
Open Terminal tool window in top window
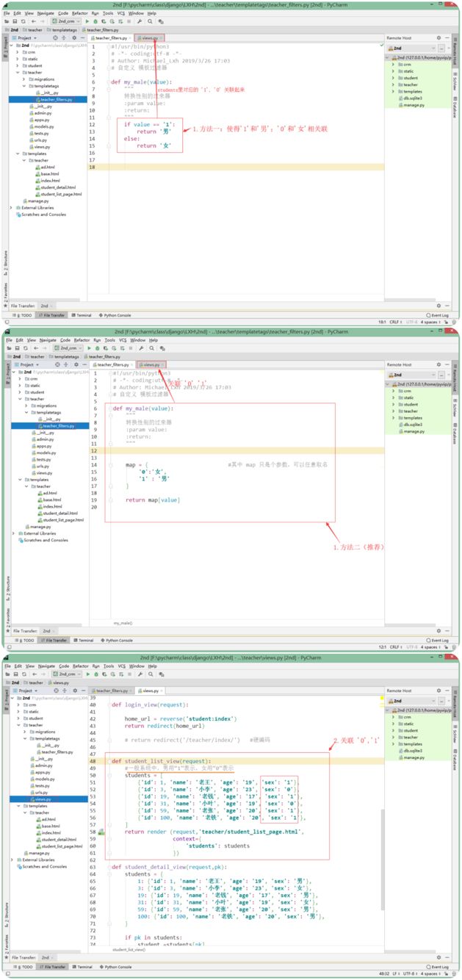[82, 315]
